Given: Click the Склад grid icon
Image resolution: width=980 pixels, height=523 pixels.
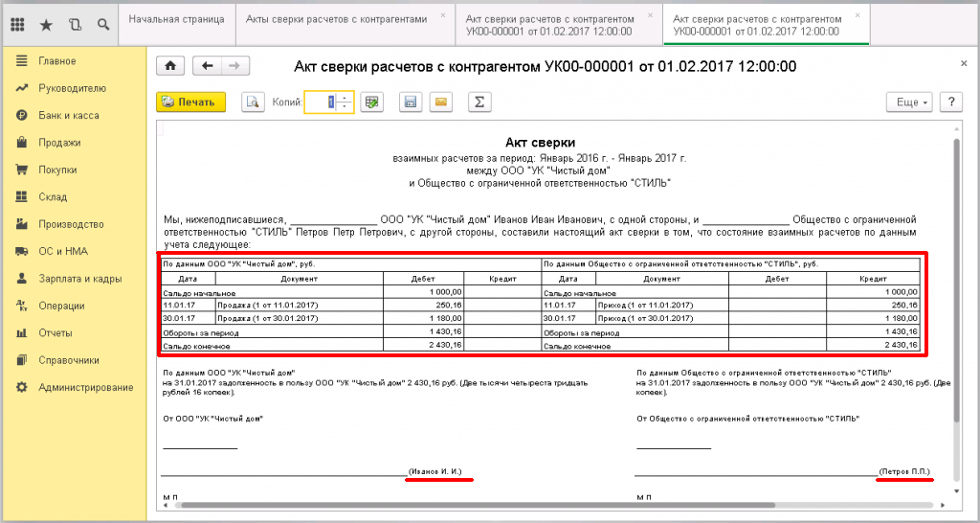Looking at the screenshot, I should point(22,197).
